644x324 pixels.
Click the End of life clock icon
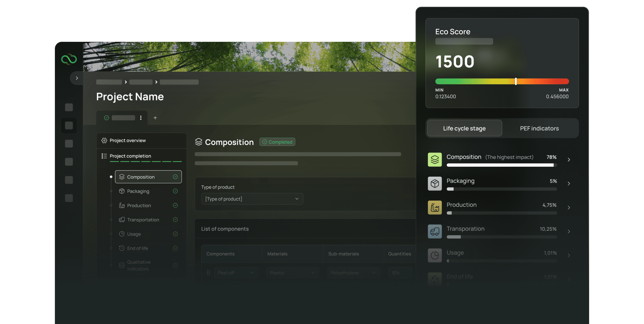tap(122, 248)
